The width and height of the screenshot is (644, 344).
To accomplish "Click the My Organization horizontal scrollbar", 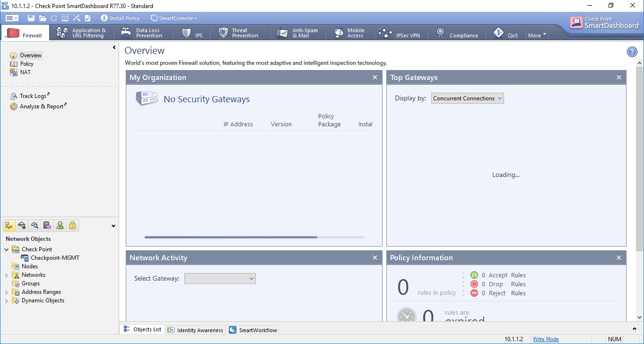I will point(231,237).
